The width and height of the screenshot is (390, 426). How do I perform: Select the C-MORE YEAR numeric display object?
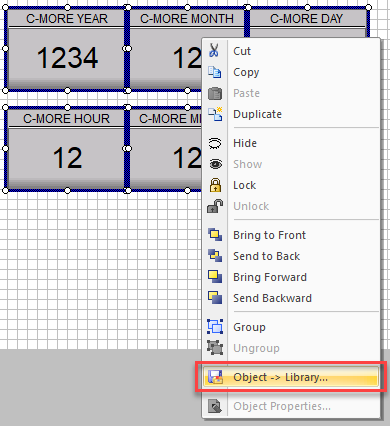click(66, 49)
